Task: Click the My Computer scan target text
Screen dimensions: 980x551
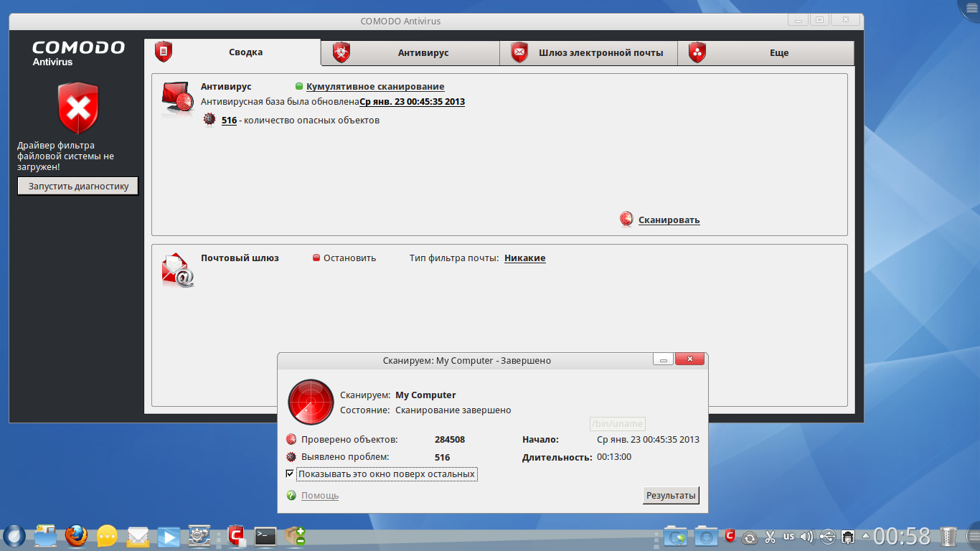Action: pyautogui.click(x=425, y=395)
